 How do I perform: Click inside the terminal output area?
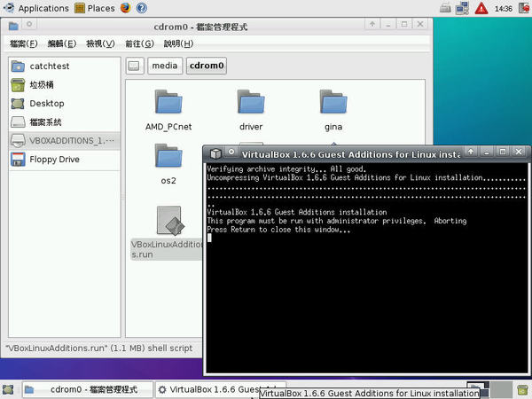pyautogui.click(x=365, y=268)
